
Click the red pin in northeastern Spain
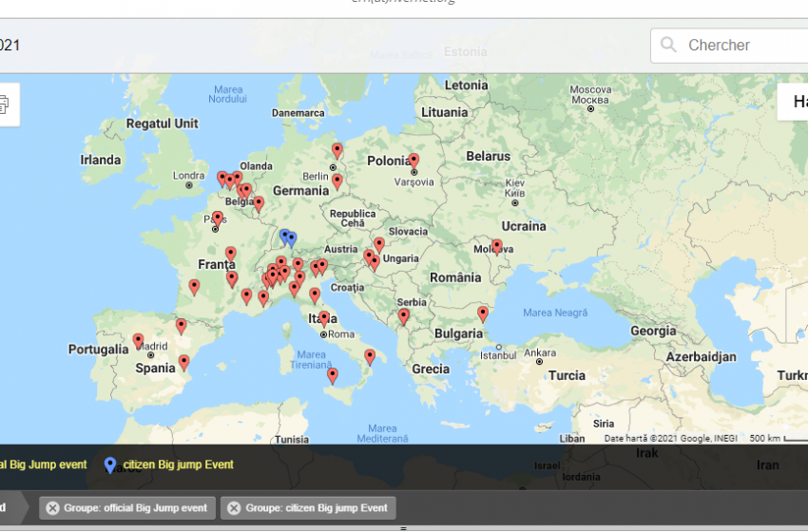tap(182, 326)
